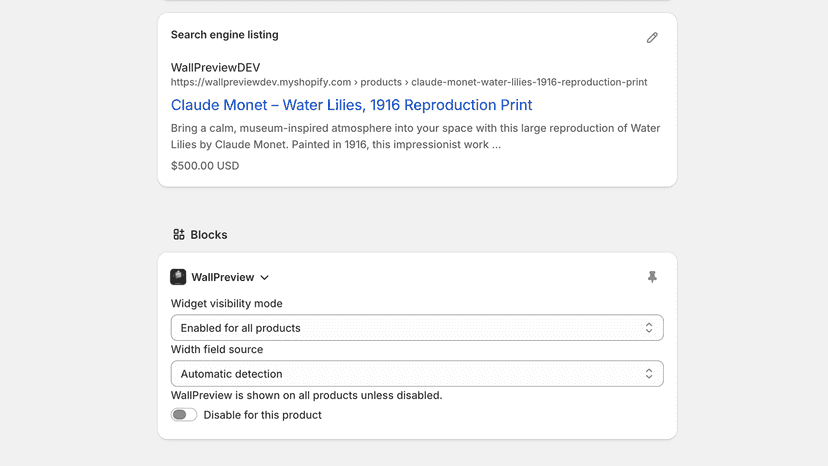The height and width of the screenshot is (466, 828).
Task: Open Claude Monet Water Lilies listing title
Action: point(351,105)
